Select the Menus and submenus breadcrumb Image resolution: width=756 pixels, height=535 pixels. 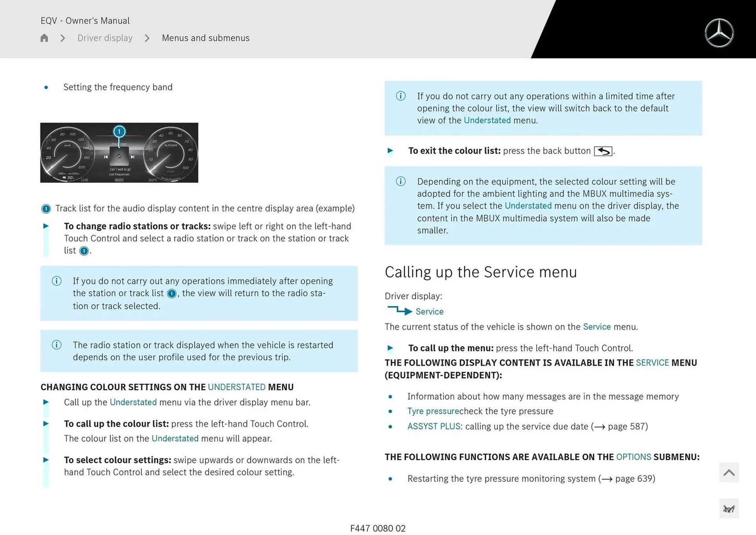pos(206,38)
